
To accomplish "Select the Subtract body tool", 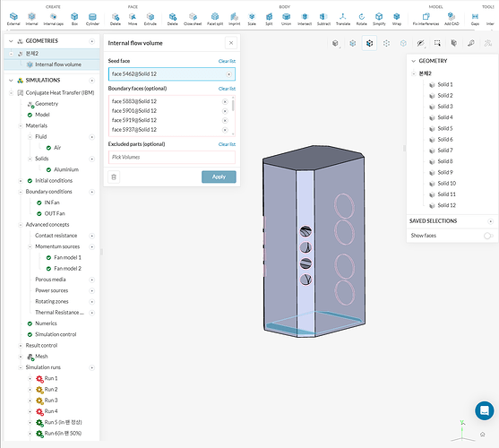I will [x=323, y=19].
